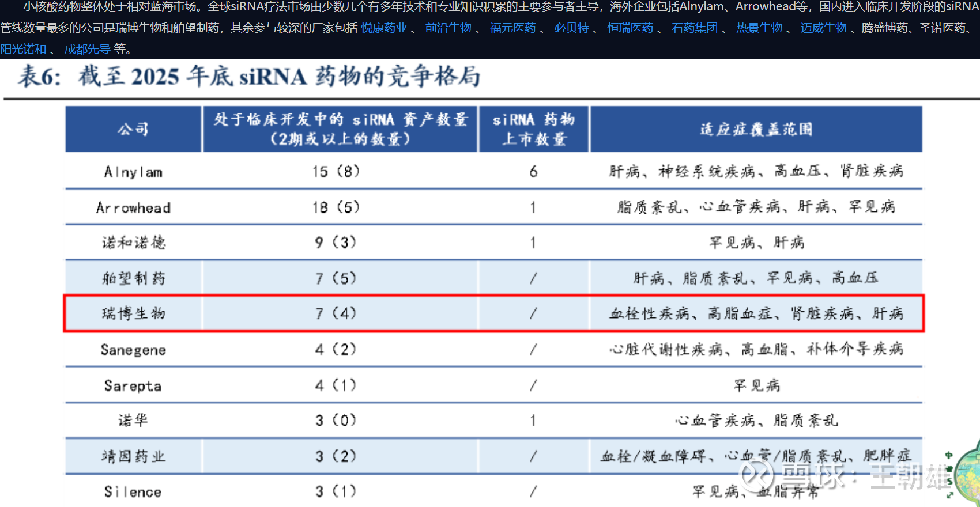Click the value 7 (5) for 舶望制药
Screen dimensions: 980x507
[x=336, y=278]
